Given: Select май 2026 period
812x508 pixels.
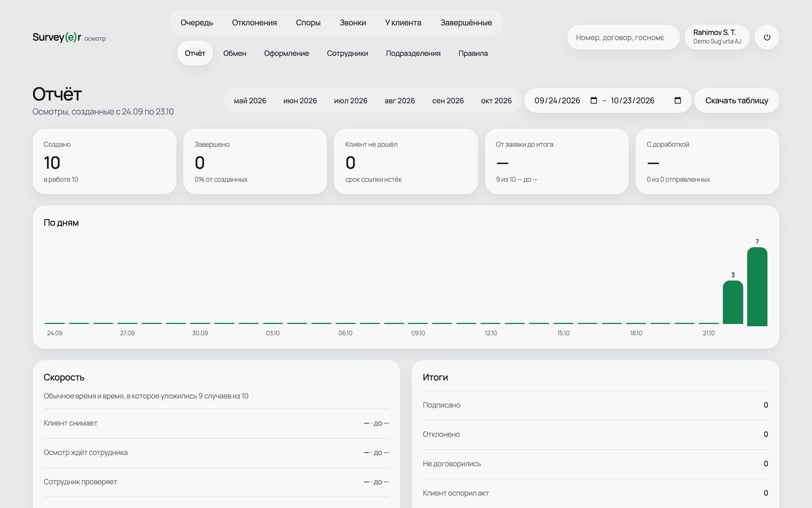Looking at the screenshot, I should tap(250, 101).
